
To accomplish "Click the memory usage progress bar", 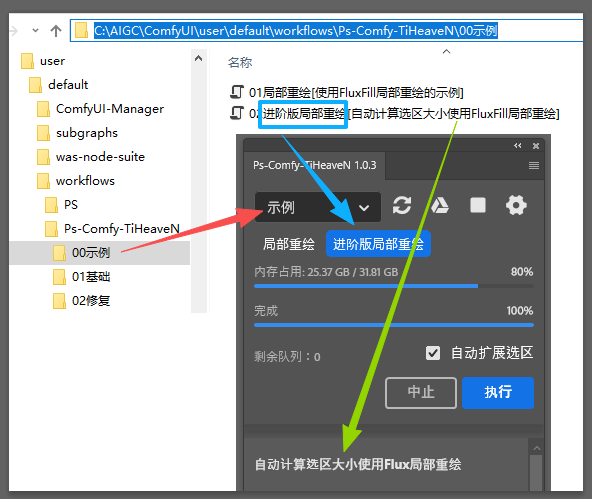I will tap(394, 286).
